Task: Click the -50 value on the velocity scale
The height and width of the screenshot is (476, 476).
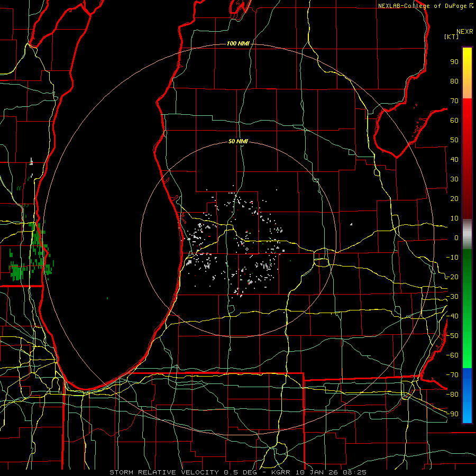Action: (x=452, y=336)
